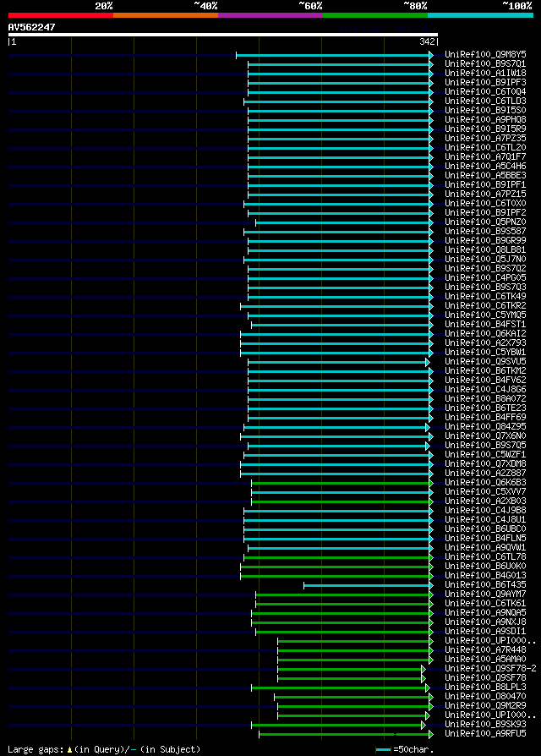Select the UniRef100_C4J8G6 label
The image size is (541, 756).
click(x=485, y=390)
